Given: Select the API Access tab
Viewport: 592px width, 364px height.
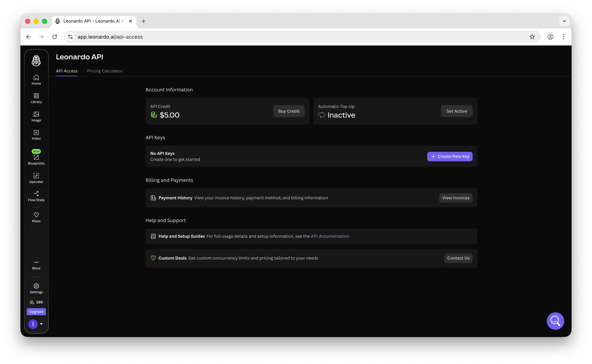Looking at the screenshot, I should 67,71.
